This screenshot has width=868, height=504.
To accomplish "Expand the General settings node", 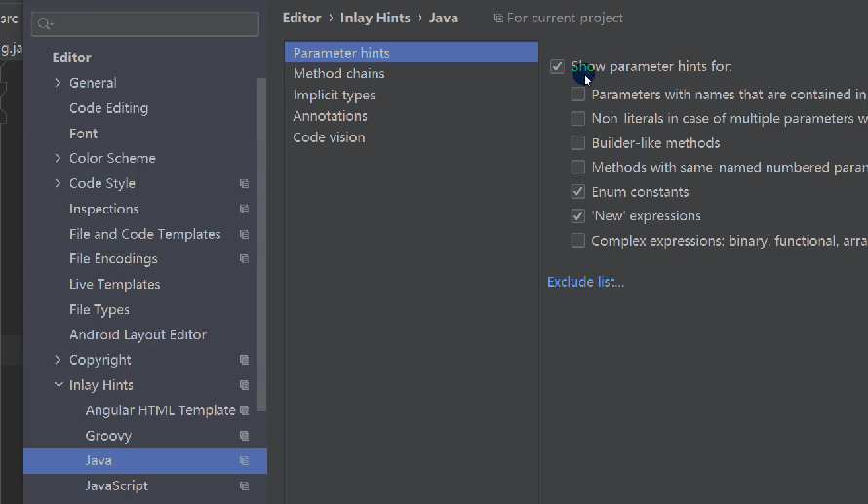I will (59, 83).
